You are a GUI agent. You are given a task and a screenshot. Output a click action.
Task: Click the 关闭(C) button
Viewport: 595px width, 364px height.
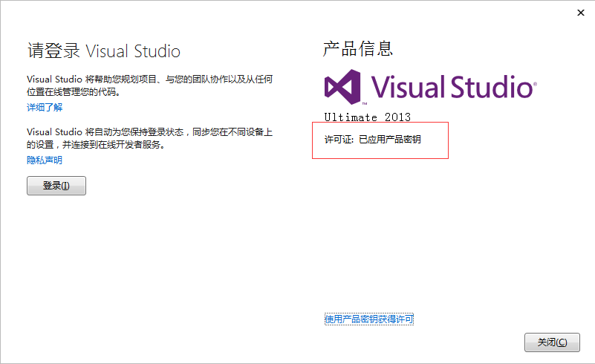point(552,342)
